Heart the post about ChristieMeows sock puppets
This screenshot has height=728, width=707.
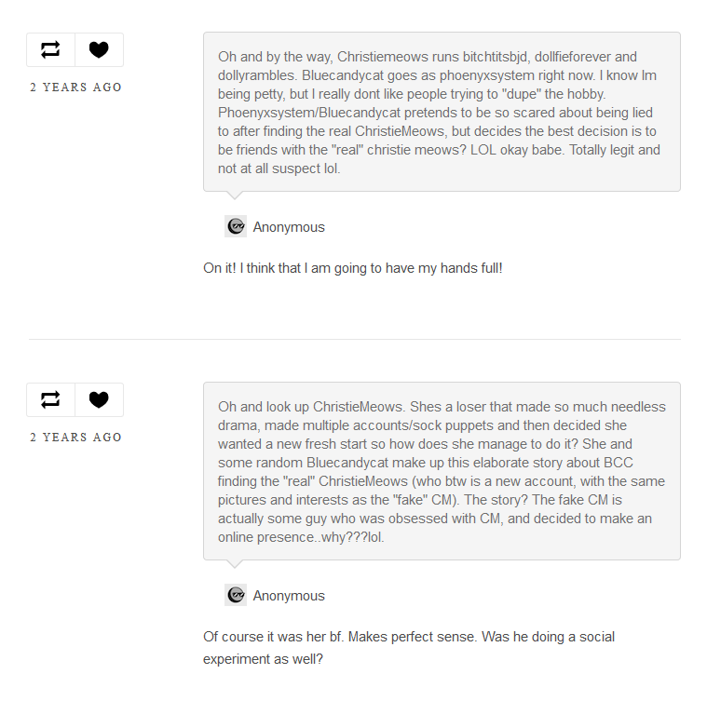point(99,399)
